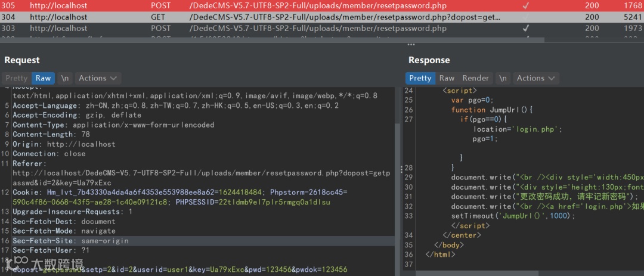644x276 pixels.
Task: Click the Sec-Fetch-Mode: navigate line
Action: tap(64, 231)
